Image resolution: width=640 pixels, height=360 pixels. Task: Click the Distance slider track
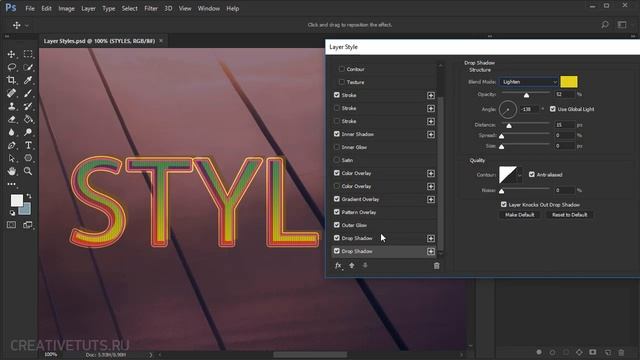525,123
